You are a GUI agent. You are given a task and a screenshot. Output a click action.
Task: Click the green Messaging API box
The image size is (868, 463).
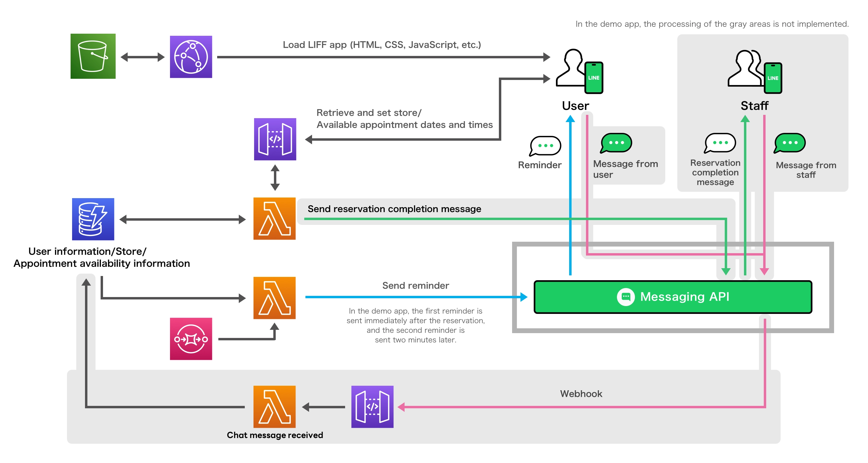click(672, 297)
